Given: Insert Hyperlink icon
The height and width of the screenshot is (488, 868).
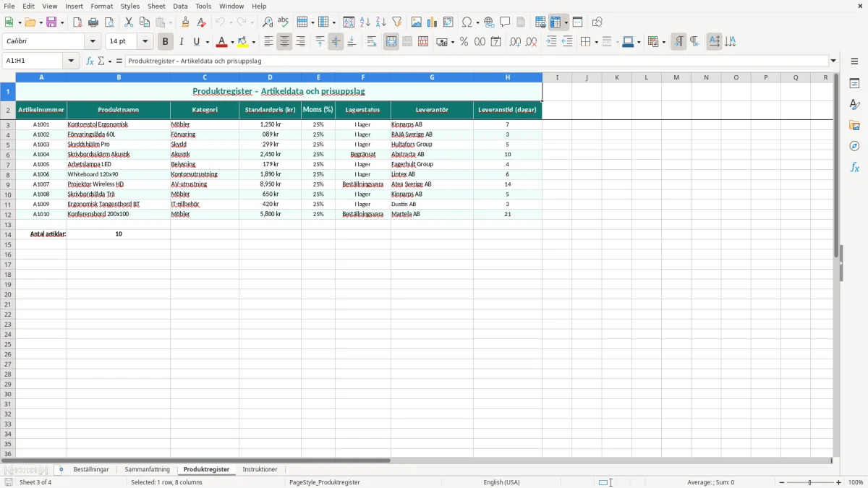Looking at the screenshot, I should 489,22.
